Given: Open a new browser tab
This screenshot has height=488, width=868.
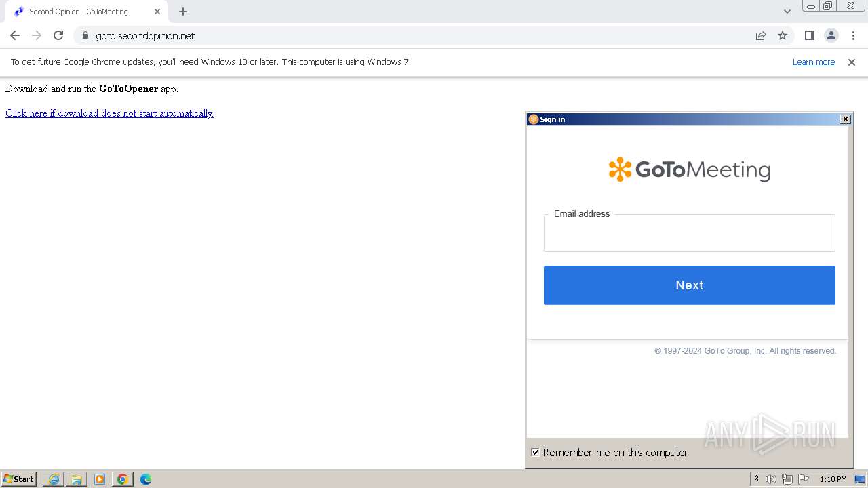Looking at the screenshot, I should 183,12.
